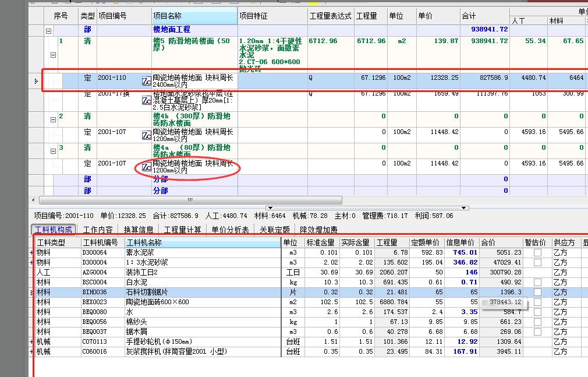Click the 项目特征 column header
This screenshot has width=588, height=377.
pos(272,16)
